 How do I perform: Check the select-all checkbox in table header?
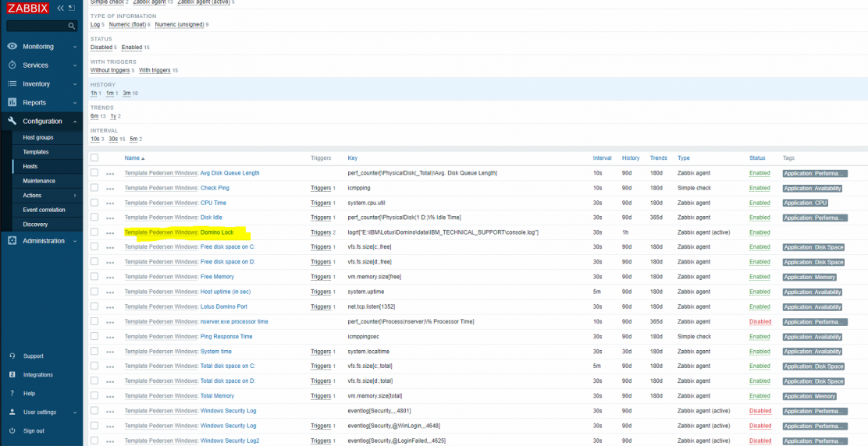coord(94,158)
